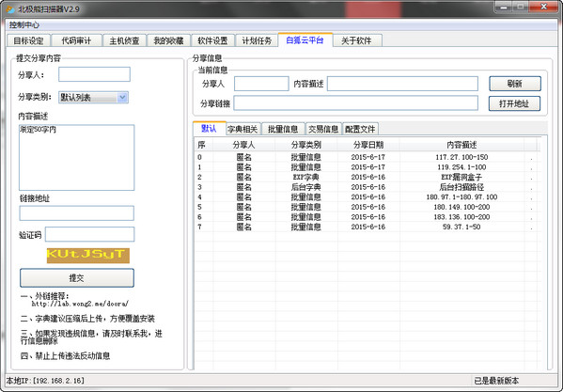Image resolution: width=563 pixels, height=392 pixels.
Task: Click the 验证码 input field
Action: 90,234
